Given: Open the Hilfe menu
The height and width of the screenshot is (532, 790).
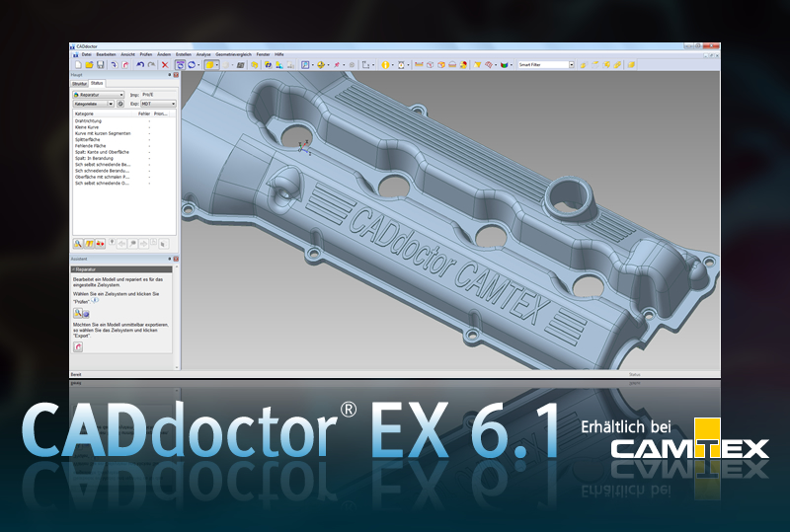Looking at the screenshot, I should coord(279,54).
